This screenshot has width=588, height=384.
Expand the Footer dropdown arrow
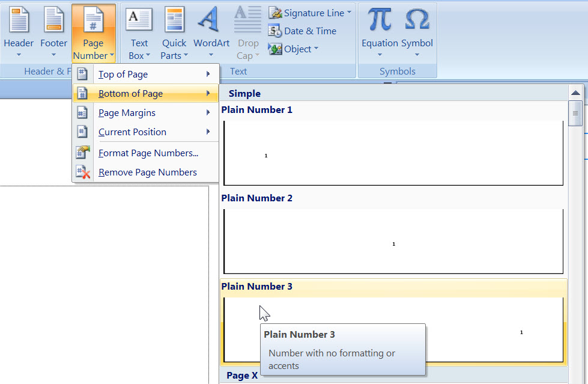point(53,55)
